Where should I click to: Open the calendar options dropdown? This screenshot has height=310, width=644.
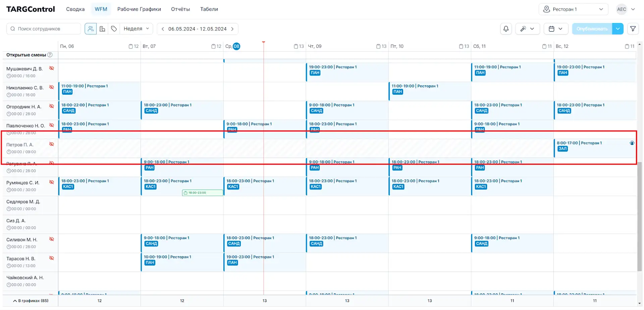pos(556,29)
